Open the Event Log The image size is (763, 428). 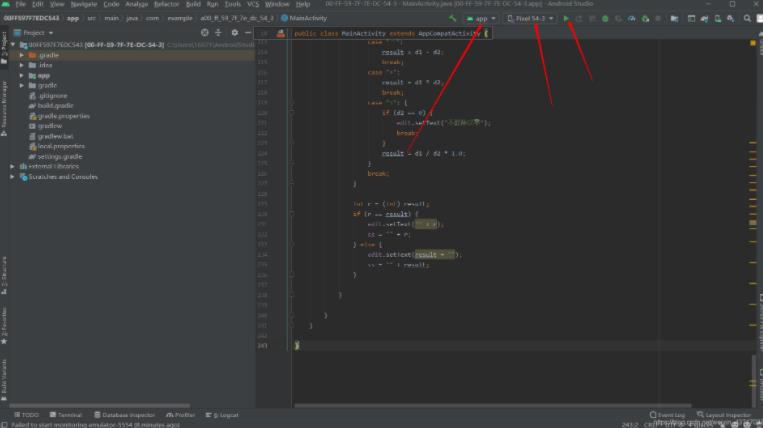pos(667,414)
